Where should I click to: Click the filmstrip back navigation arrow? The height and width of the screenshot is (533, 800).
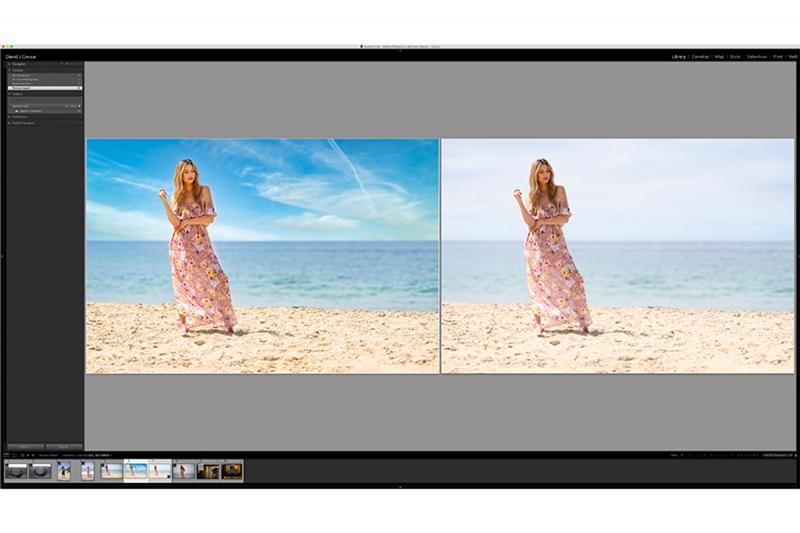(x=23, y=455)
